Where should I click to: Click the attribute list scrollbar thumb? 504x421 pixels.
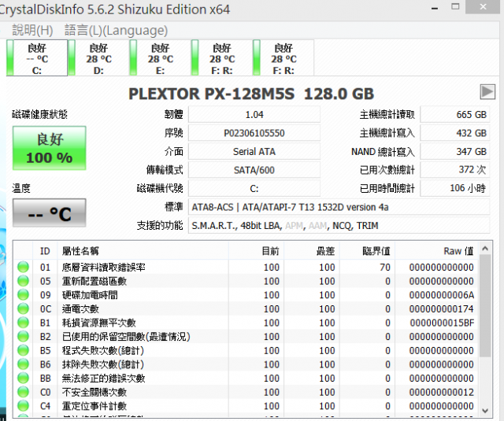click(485, 305)
